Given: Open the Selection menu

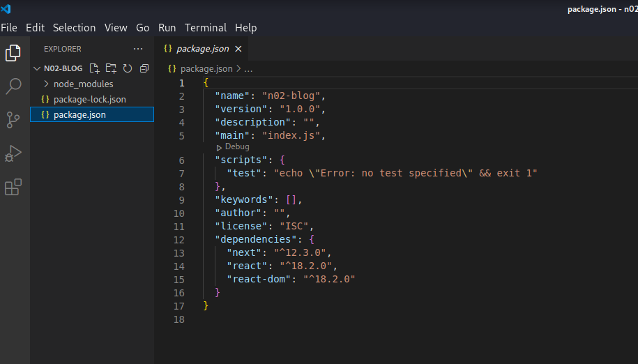Looking at the screenshot, I should click(x=74, y=28).
